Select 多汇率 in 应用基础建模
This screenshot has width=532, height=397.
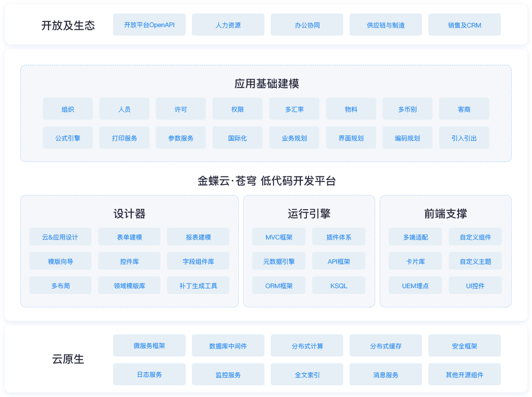click(294, 108)
